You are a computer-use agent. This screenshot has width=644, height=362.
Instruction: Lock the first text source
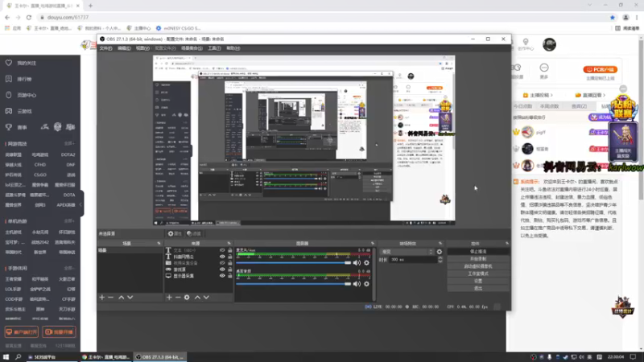(x=230, y=250)
